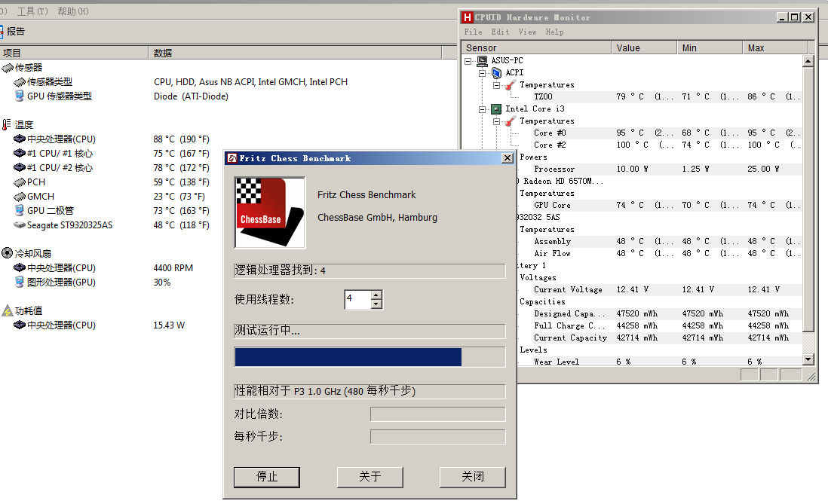Image resolution: width=828 pixels, height=504 pixels.
Task: Click the Hardware Monitor scrollbar up arrow
Action: (808, 61)
